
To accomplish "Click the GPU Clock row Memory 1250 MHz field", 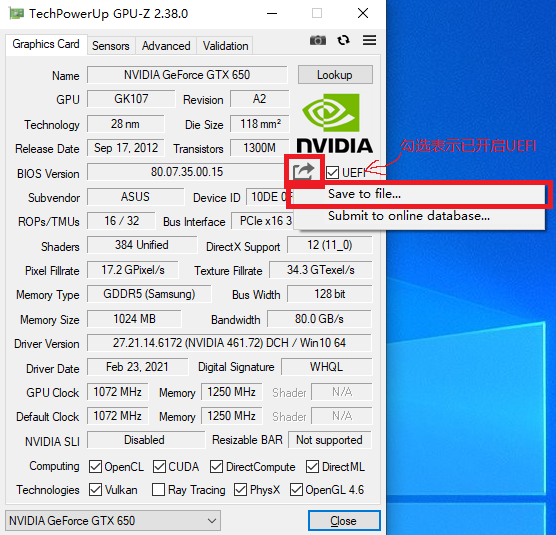I will (232, 392).
